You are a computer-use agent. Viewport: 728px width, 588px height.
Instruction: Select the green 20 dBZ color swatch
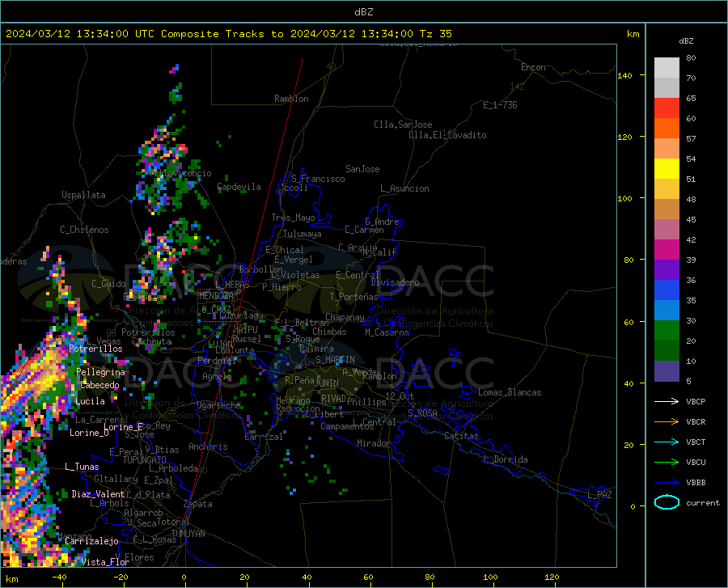[667, 331]
